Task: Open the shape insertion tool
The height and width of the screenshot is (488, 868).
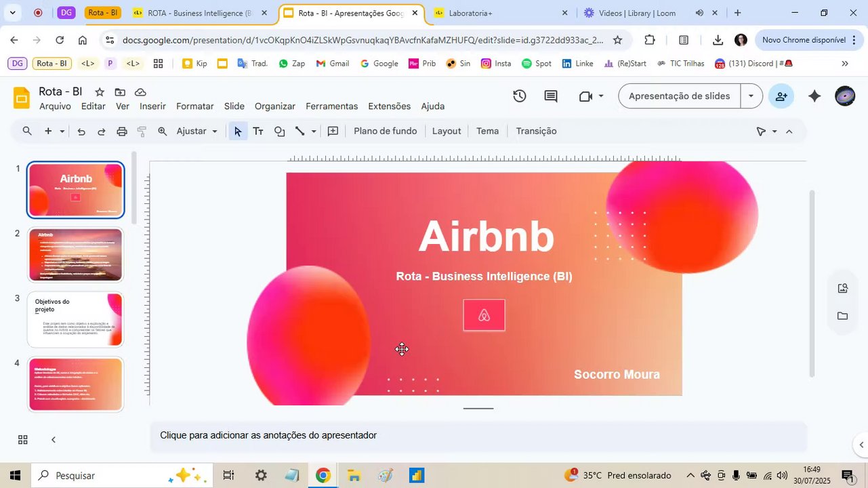Action: 279,131
